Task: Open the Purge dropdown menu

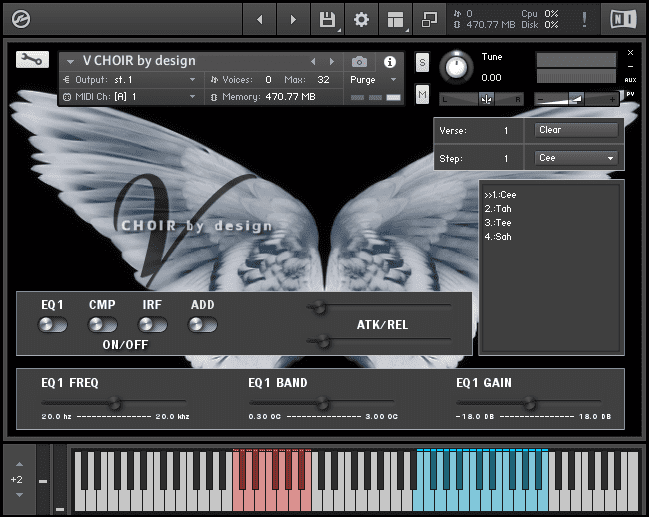Action: tap(373, 79)
